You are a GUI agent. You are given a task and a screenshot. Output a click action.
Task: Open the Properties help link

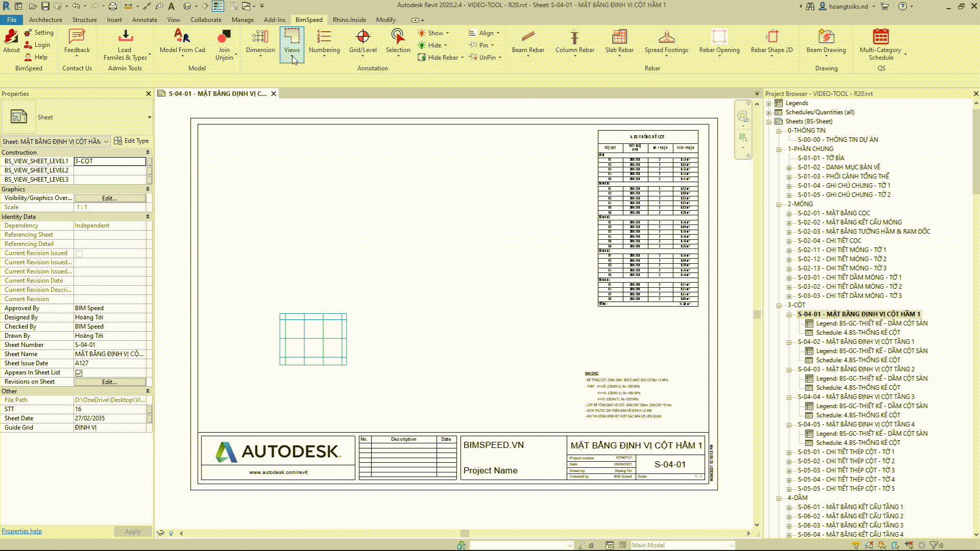[21, 531]
